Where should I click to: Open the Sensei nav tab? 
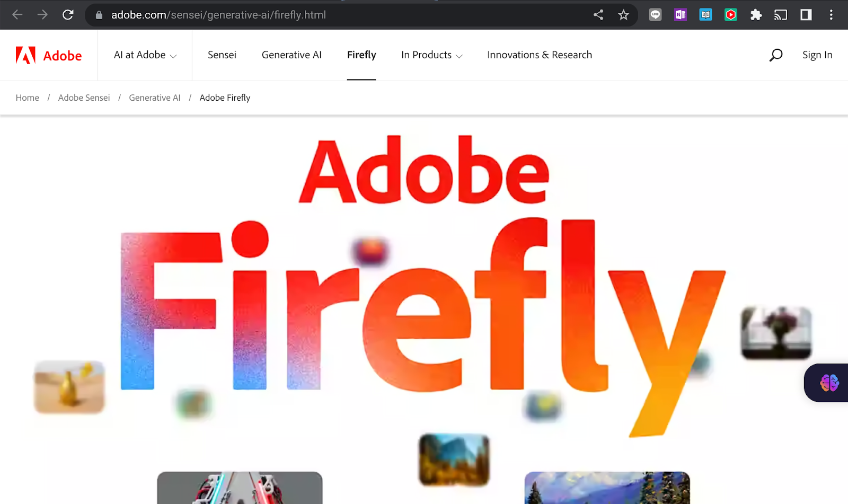click(x=222, y=55)
